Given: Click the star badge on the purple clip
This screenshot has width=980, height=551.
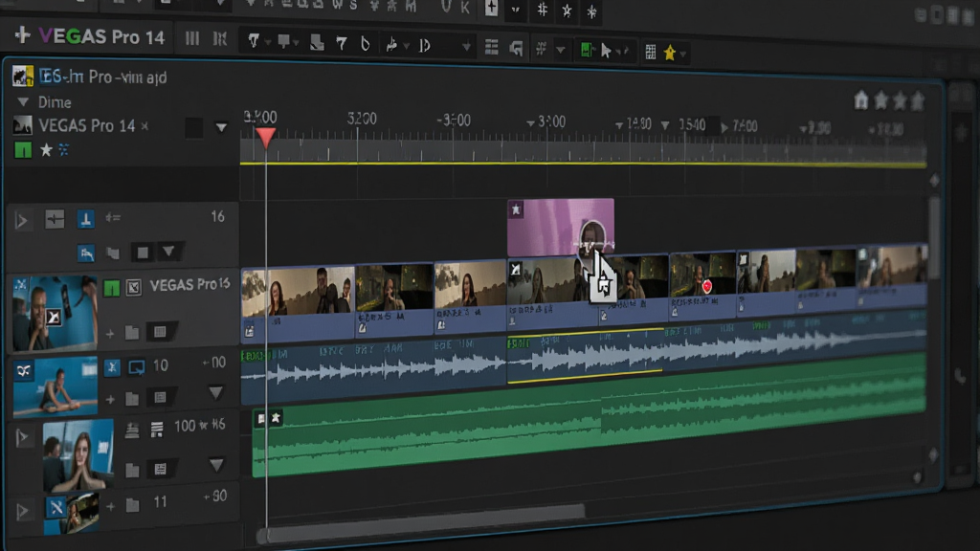Looking at the screenshot, I should [516, 209].
